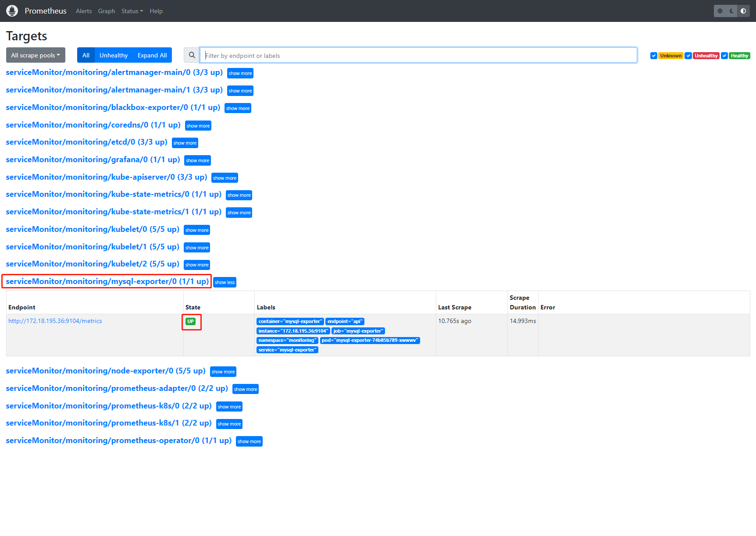
Task: Focus the filter by endpoint input
Action: pyautogui.click(x=418, y=55)
